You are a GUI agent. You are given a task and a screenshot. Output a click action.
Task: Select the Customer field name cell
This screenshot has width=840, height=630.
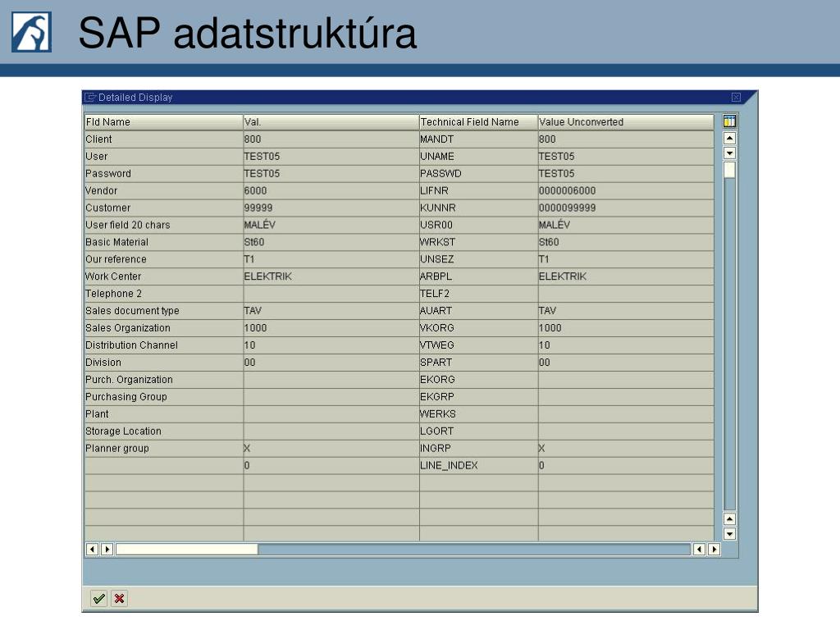pyautogui.click(x=163, y=208)
